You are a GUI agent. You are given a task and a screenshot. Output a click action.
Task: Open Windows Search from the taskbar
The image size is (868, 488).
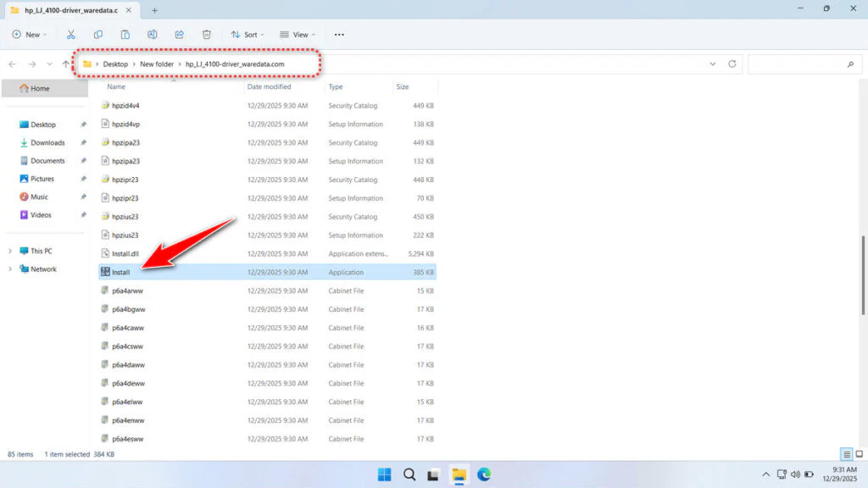pos(409,475)
